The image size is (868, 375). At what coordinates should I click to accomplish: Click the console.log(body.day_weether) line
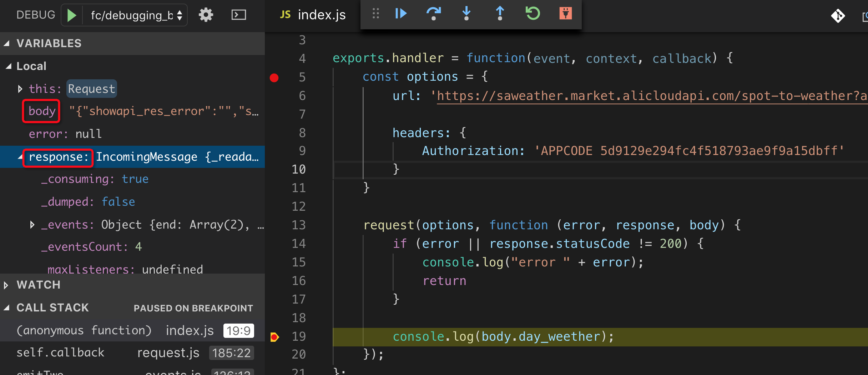click(503, 336)
